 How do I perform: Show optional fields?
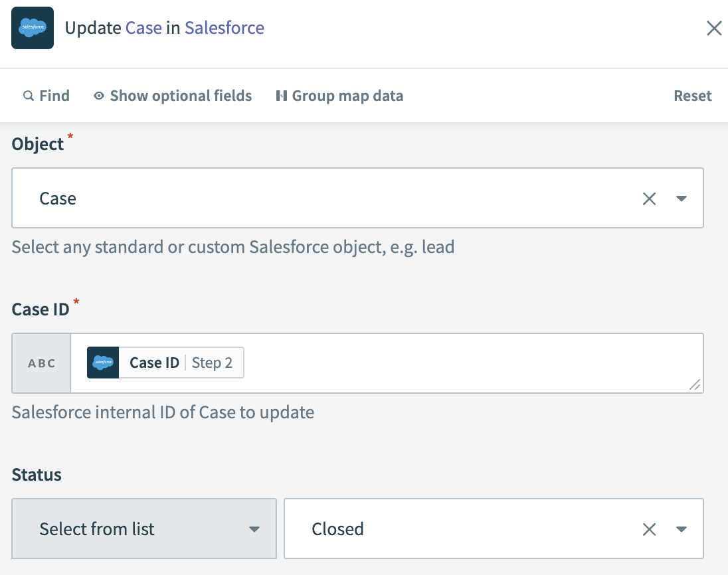(173, 96)
